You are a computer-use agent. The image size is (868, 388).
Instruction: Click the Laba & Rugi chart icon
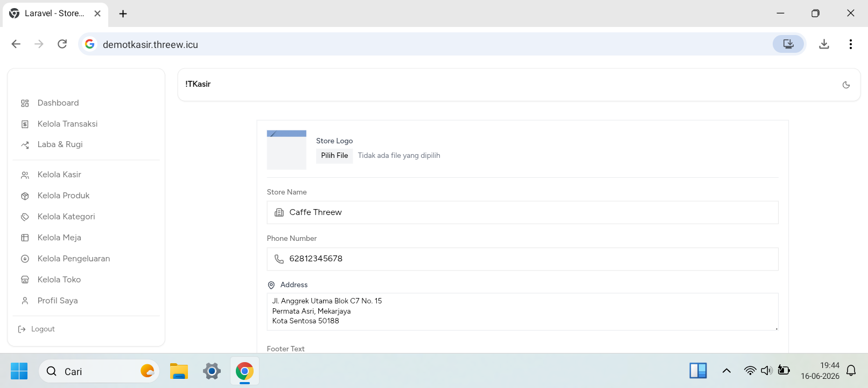point(25,145)
